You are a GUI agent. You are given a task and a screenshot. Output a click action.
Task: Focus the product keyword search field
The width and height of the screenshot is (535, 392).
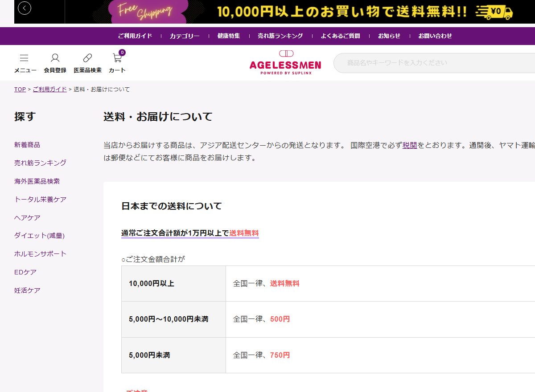(x=434, y=63)
